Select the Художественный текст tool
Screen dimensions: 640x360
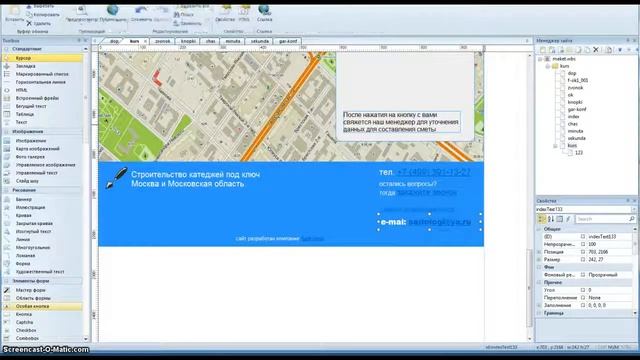tap(42, 271)
